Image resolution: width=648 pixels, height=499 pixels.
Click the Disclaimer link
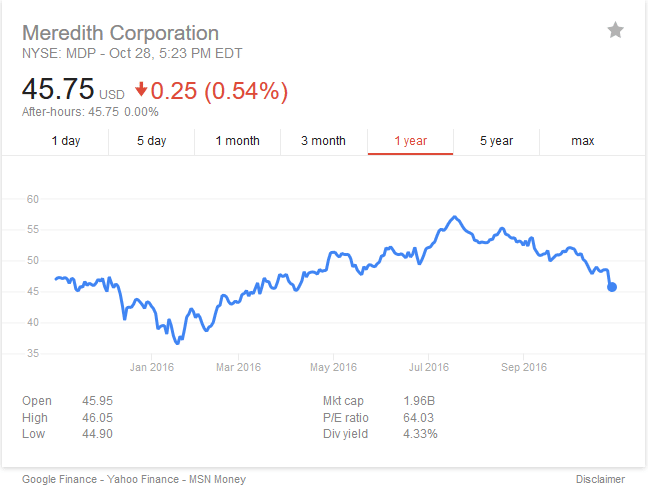click(x=600, y=479)
